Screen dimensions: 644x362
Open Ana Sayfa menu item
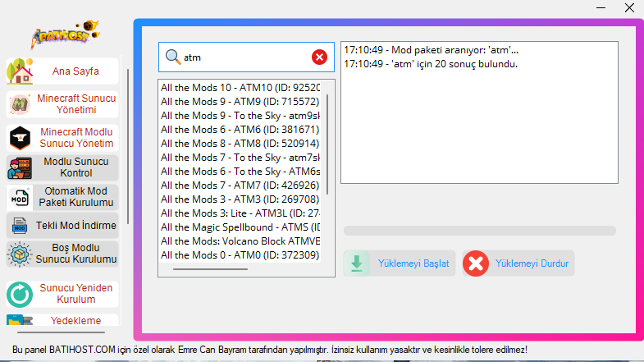click(62, 71)
